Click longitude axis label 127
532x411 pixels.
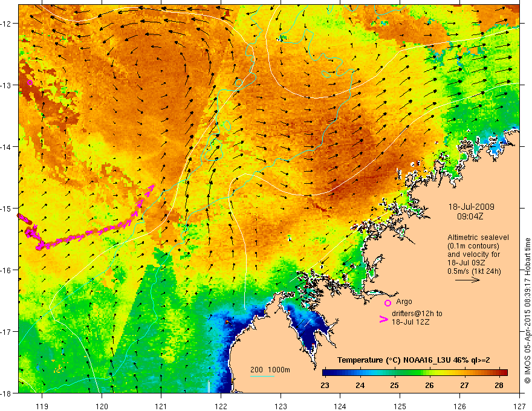[519, 406]
